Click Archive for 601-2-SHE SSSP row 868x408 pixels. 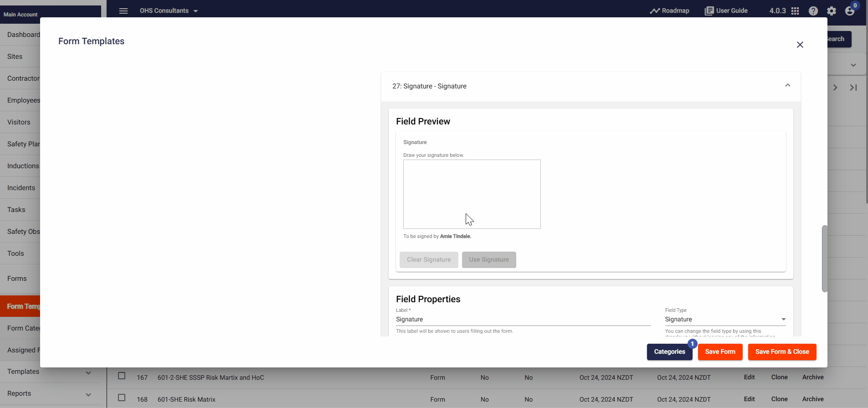click(x=813, y=377)
